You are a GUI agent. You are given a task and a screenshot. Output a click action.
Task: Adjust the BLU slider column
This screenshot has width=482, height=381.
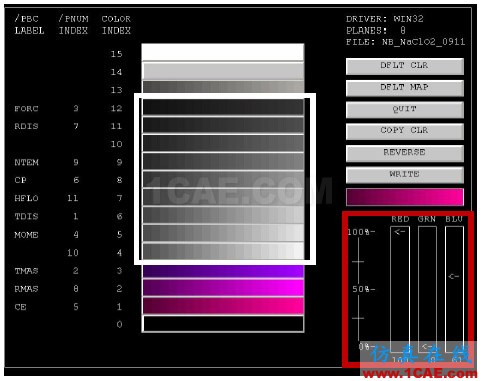pos(454,288)
